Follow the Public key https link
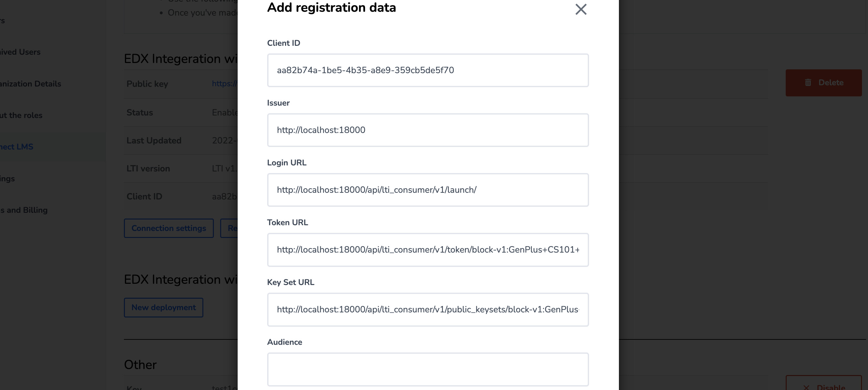 224,84
